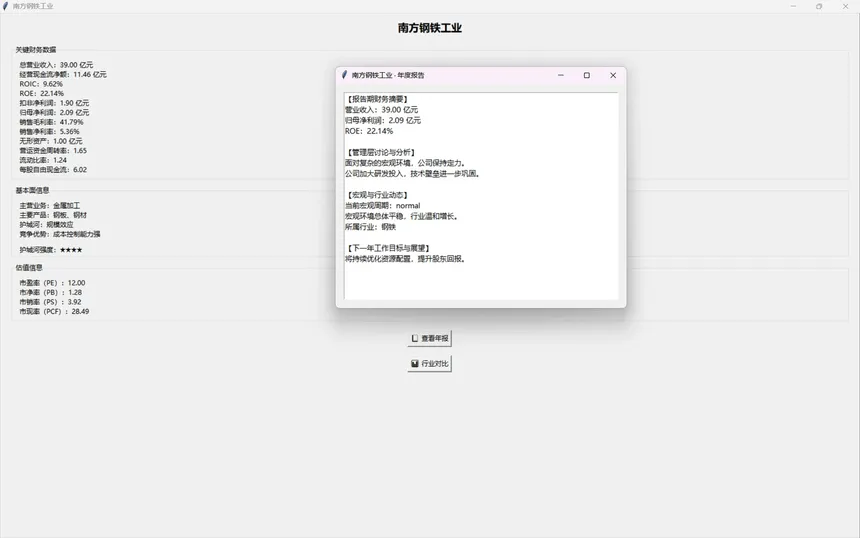Minimize the main 南方钢铁工业 window
The image size is (860, 538).
tap(793, 6)
